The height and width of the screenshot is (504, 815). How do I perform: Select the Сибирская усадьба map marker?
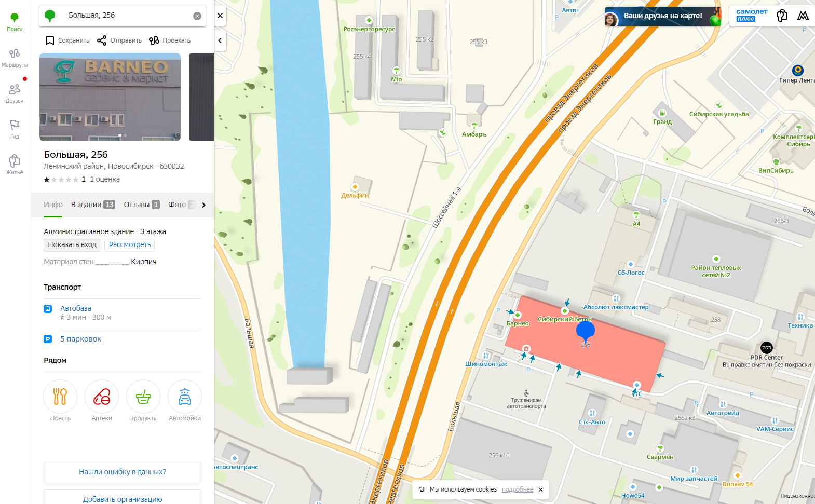pyautogui.click(x=719, y=105)
